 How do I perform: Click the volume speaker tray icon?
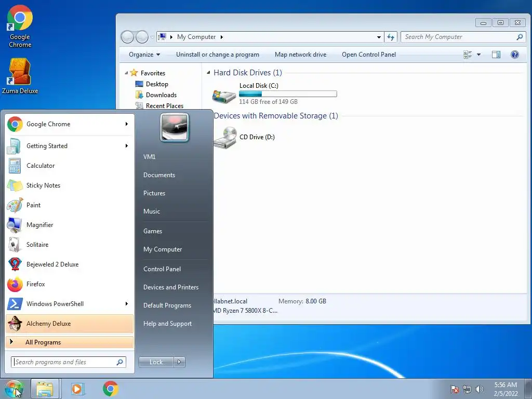click(480, 389)
